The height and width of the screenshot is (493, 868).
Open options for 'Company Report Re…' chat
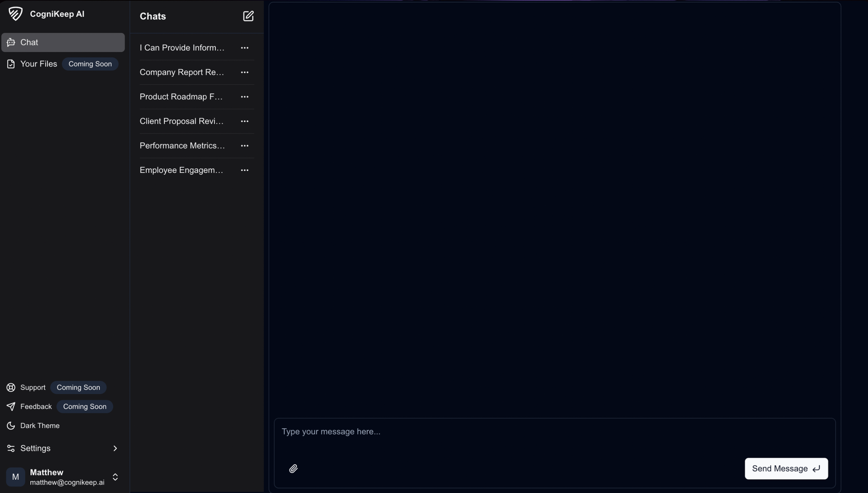[x=245, y=72]
